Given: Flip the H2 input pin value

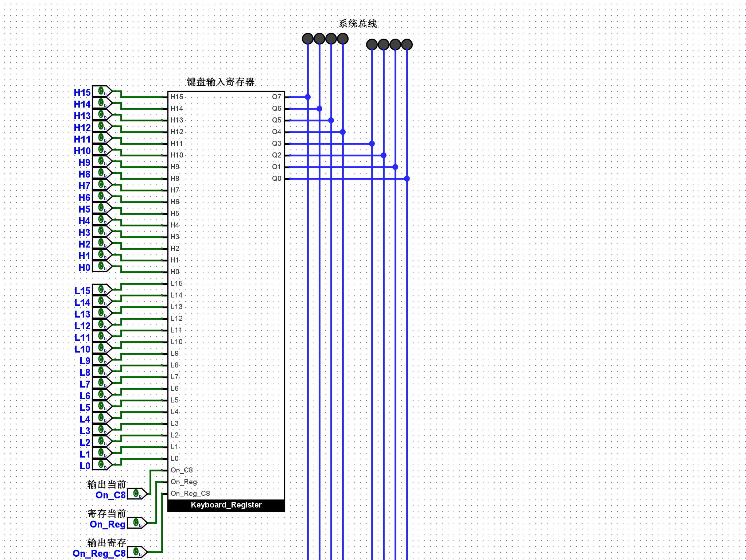Looking at the screenshot, I should coord(102,243).
